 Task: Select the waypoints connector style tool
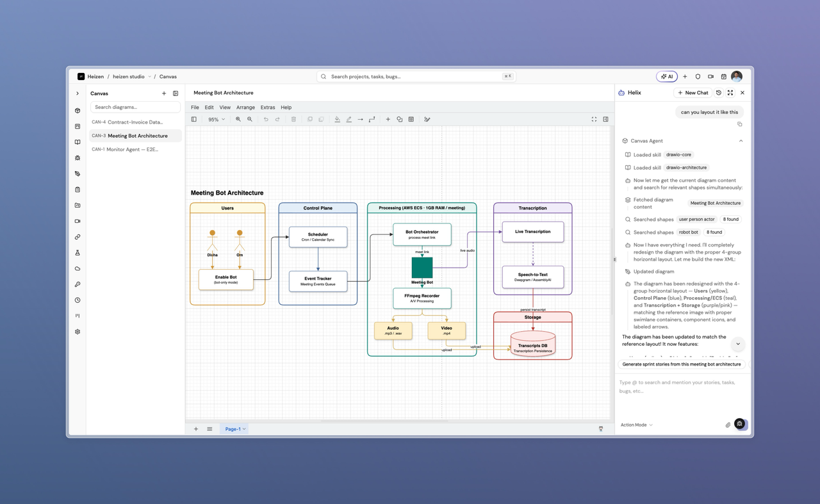[372, 119]
